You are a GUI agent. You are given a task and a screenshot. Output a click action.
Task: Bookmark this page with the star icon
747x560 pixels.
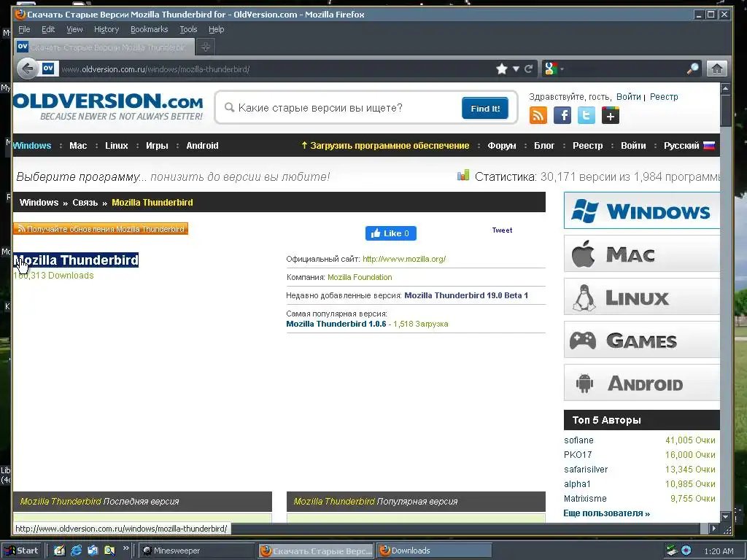[501, 69]
